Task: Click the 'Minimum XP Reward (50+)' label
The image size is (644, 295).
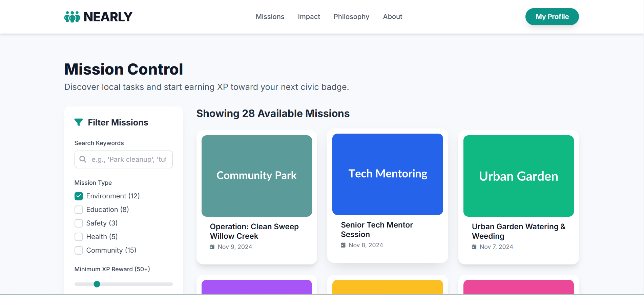Action: (x=112, y=269)
